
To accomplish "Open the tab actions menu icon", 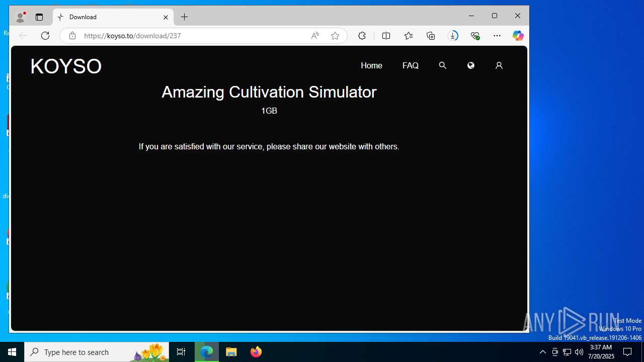I will tap(39, 17).
